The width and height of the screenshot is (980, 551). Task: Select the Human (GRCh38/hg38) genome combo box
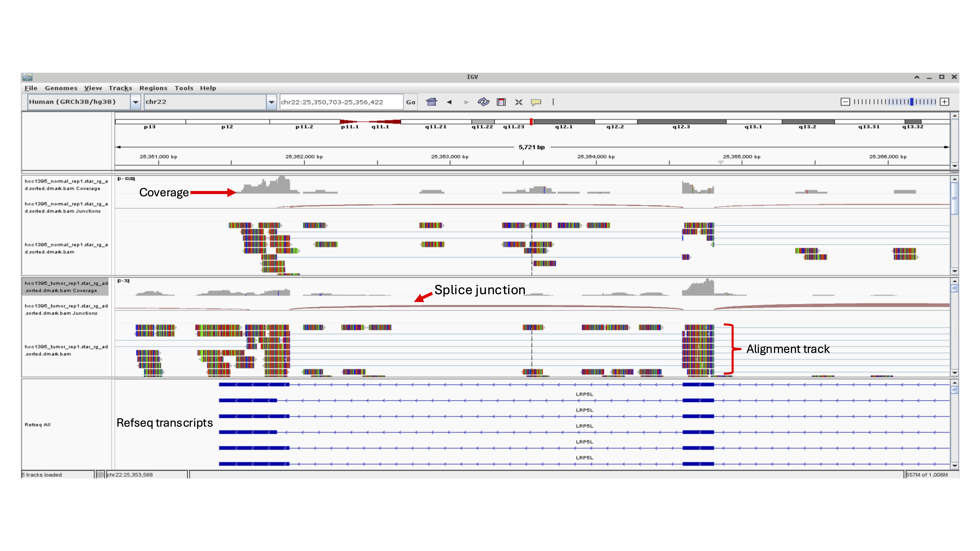click(x=84, y=102)
